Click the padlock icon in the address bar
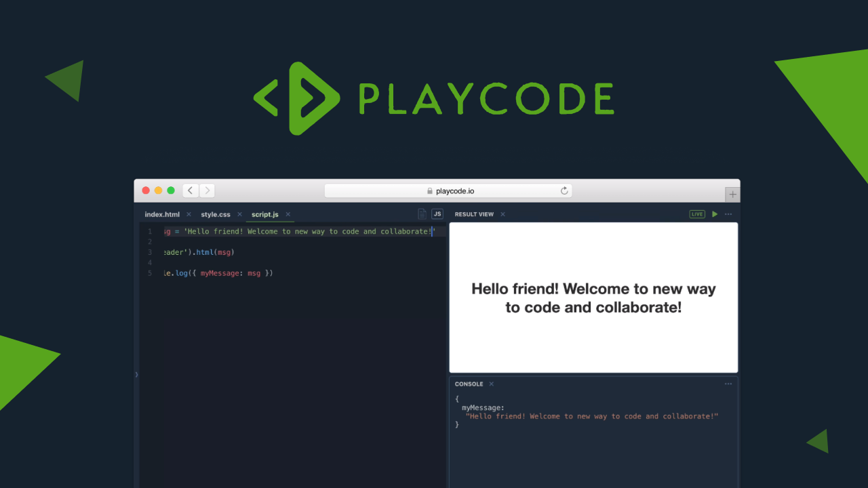This screenshot has width=868, height=488. pyautogui.click(x=430, y=190)
